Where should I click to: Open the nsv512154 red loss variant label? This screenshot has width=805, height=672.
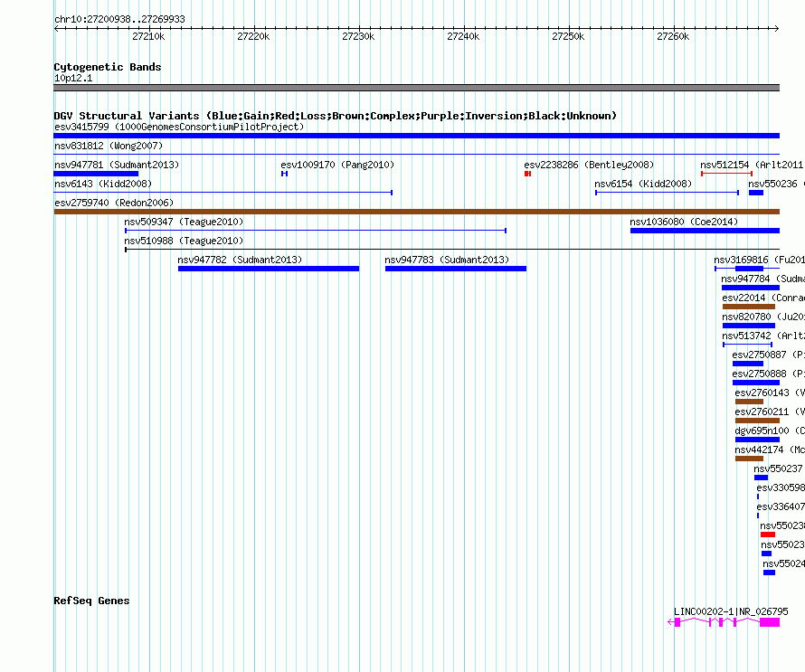(752, 165)
